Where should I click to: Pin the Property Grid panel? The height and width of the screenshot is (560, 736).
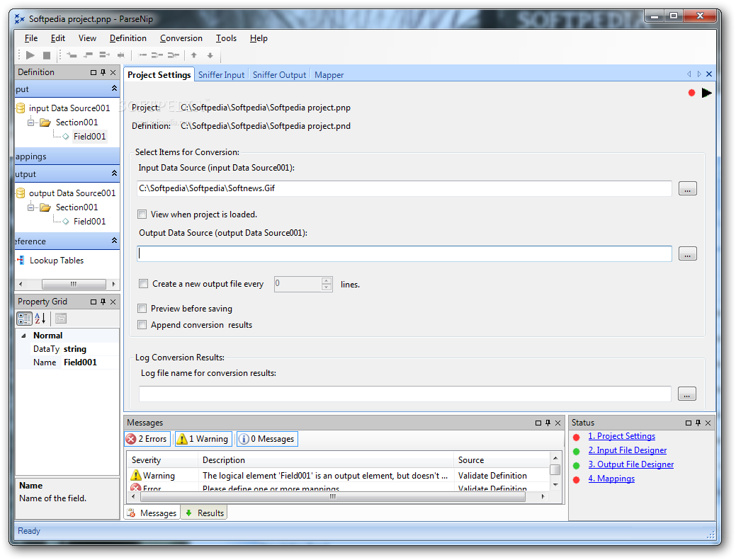(103, 302)
